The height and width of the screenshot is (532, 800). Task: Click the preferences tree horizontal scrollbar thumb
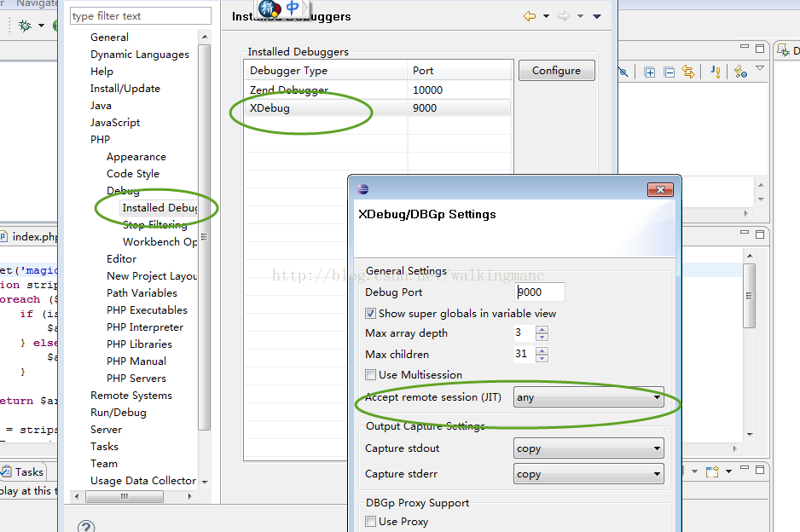pos(125,496)
